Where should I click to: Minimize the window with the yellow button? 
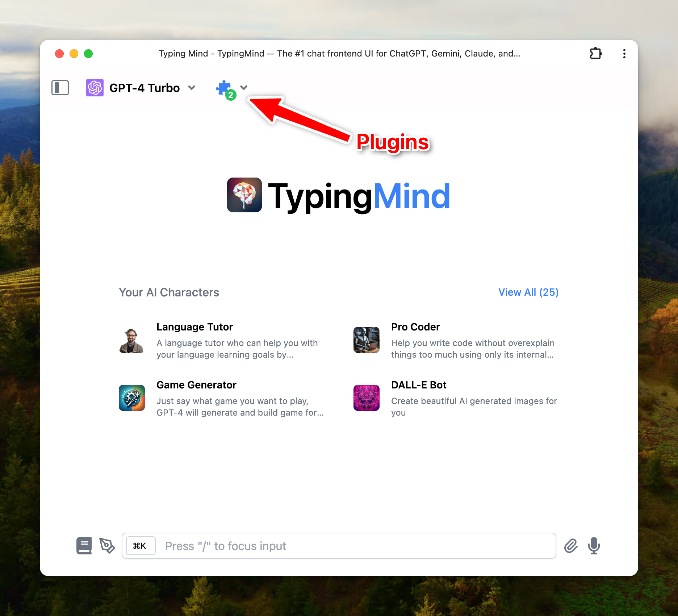click(x=74, y=54)
